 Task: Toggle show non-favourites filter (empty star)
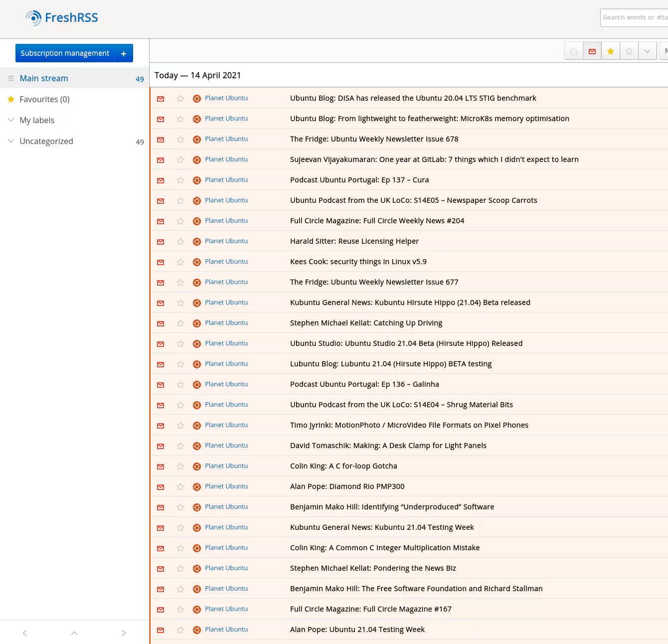click(x=629, y=51)
